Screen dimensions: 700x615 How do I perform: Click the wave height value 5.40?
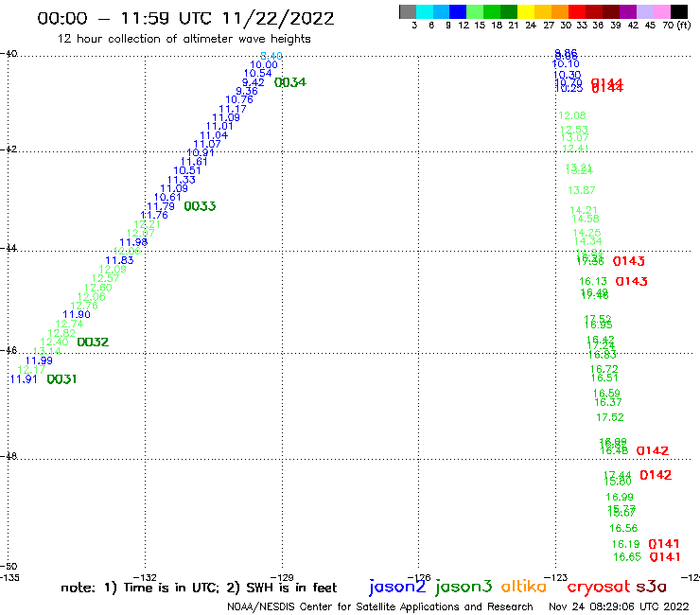pyautogui.click(x=271, y=56)
